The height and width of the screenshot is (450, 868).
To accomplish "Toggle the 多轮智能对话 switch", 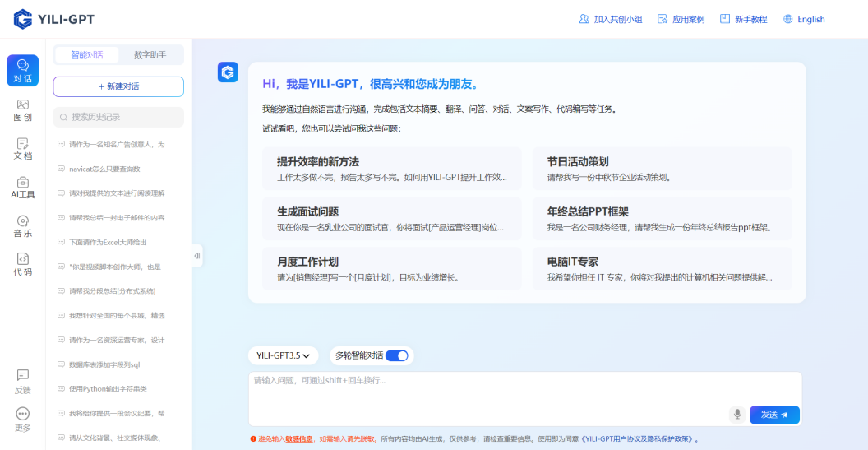I will pos(396,355).
